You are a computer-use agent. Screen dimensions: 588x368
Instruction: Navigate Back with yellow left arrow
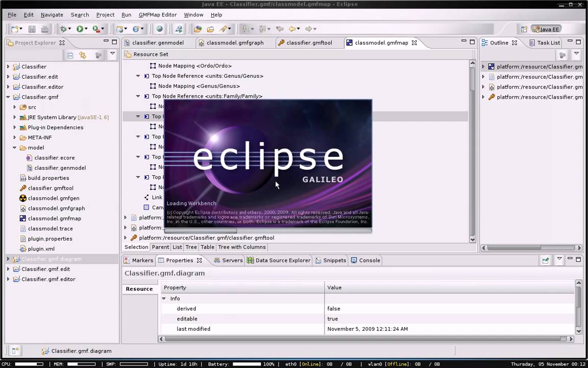(x=292, y=29)
